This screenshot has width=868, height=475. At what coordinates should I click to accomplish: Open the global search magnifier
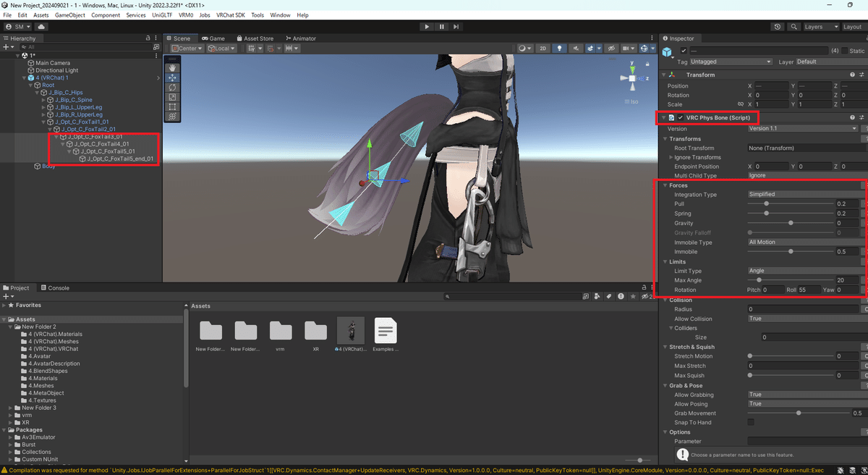click(x=793, y=27)
